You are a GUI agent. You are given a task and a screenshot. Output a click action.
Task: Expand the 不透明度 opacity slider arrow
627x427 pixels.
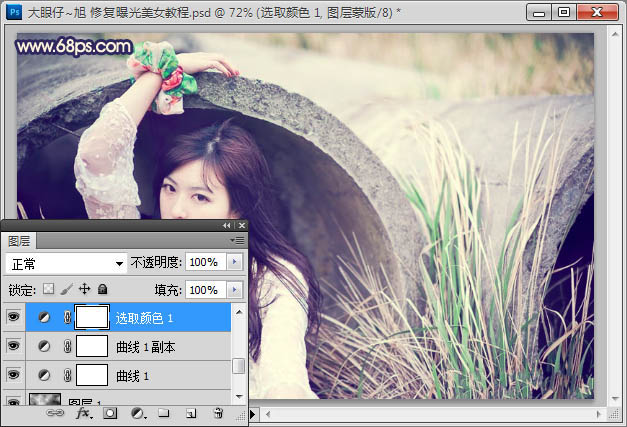(x=235, y=262)
